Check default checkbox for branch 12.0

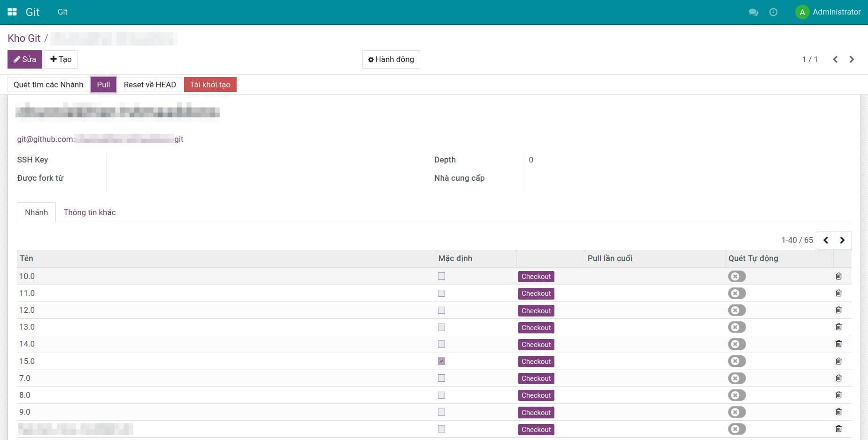[x=441, y=310]
